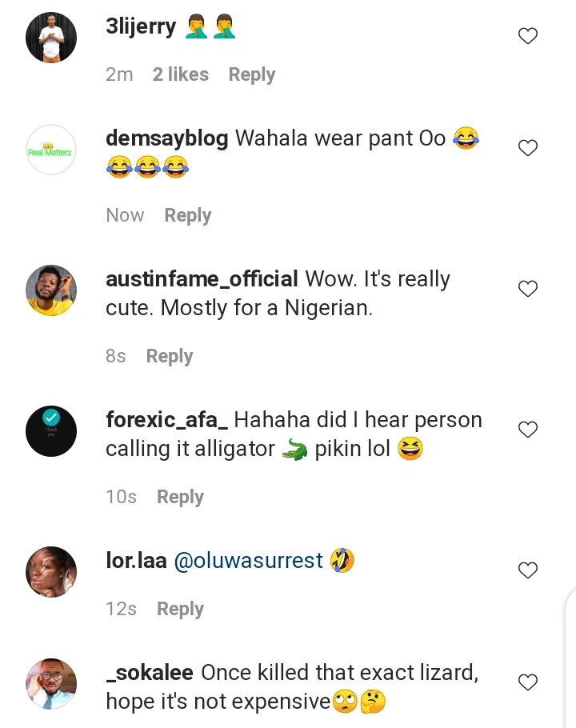
Task: Reply to austinfame_official's comment
Action: 169,356
